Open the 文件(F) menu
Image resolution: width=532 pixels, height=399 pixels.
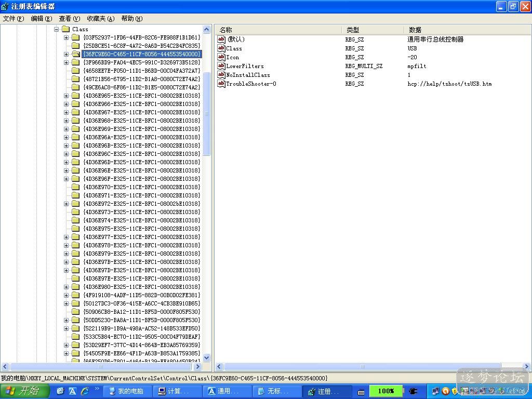coord(13,18)
